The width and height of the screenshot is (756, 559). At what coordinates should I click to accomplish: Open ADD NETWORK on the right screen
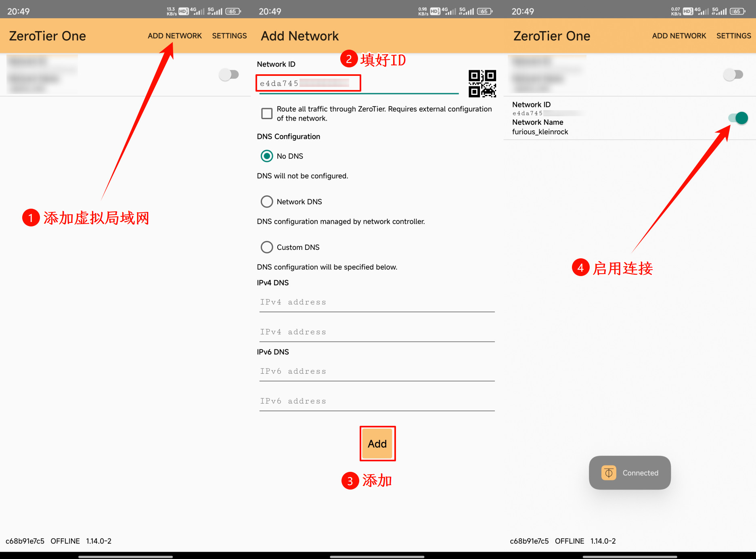click(x=679, y=36)
